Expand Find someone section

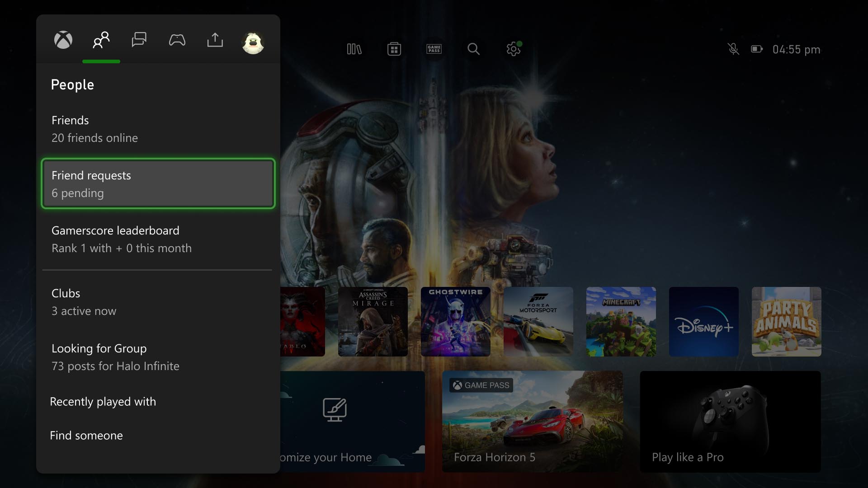86,435
